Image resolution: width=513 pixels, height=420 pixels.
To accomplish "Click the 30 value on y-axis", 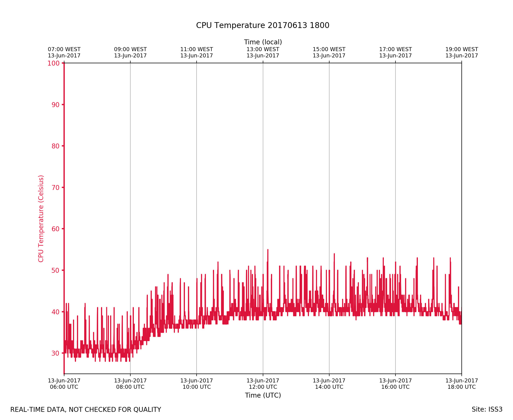I will click(55, 353).
